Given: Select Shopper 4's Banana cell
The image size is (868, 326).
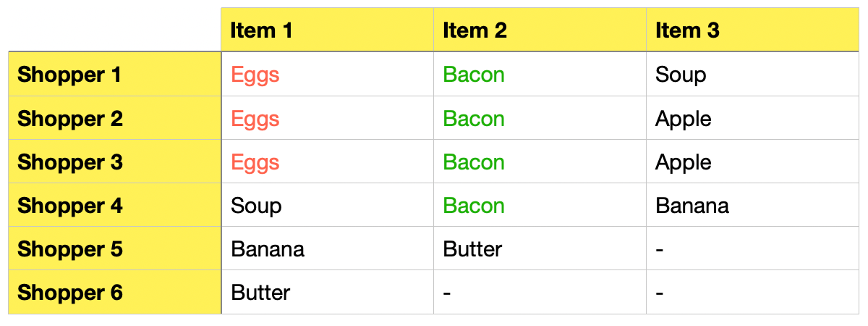Looking at the screenshot, I should coord(753,205).
